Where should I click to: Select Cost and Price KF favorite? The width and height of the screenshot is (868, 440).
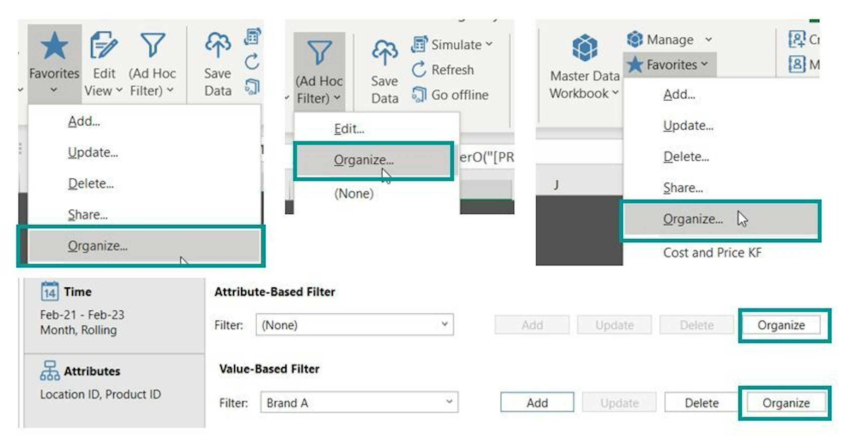click(712, 253)
